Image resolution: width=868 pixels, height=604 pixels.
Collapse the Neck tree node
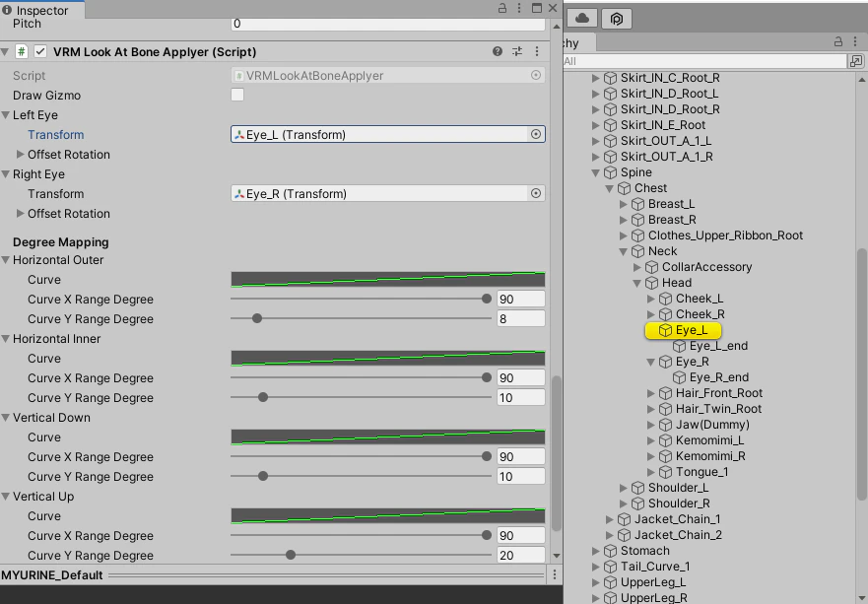tap(624, 251)
